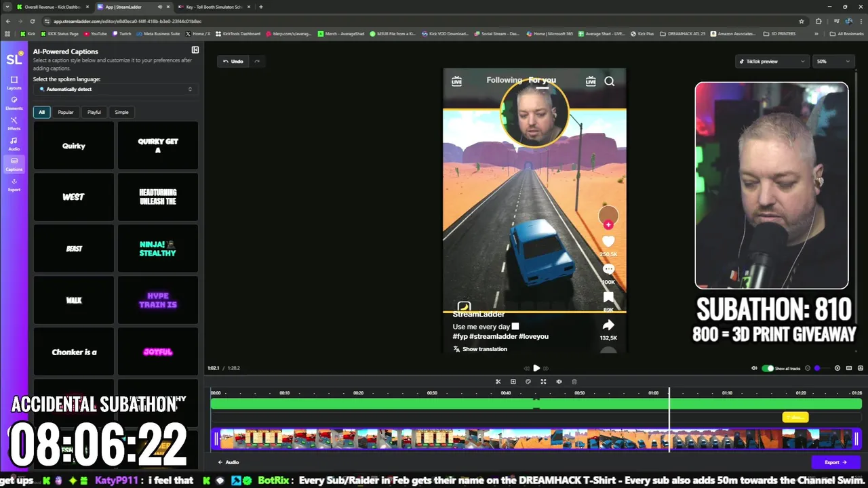Choose the Chonker is a caption style

pyautogui.click(x=74, y=352)
